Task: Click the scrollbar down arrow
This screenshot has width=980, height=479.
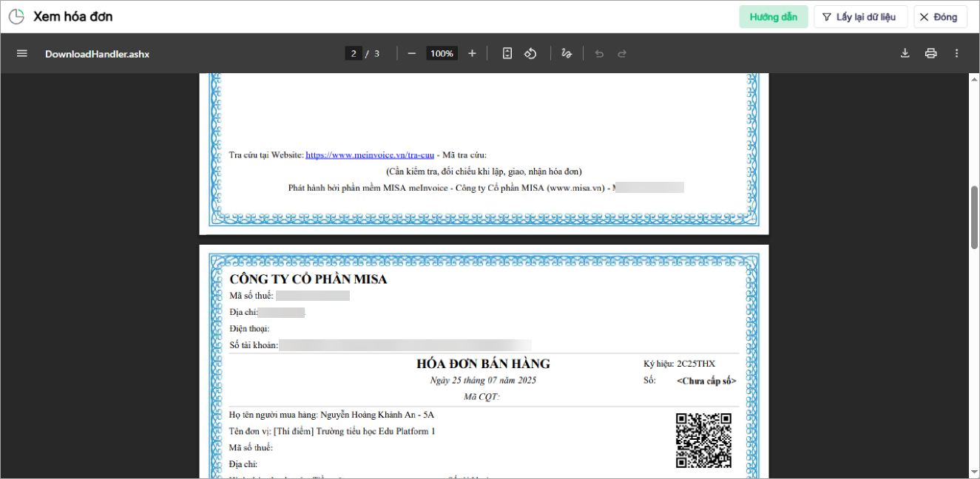Action: [974, 472]
